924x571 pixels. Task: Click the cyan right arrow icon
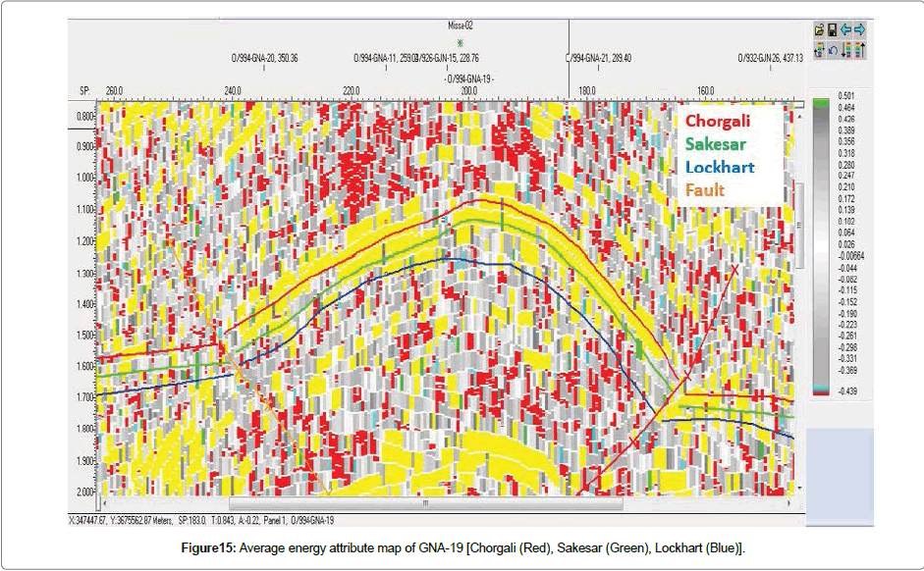click(x=859, y=30)
